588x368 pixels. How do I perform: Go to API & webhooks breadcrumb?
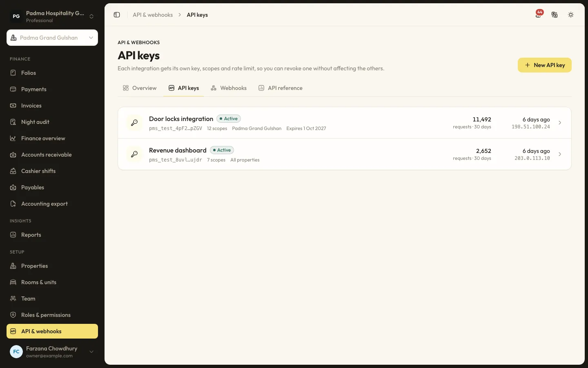pyautogui.click(x=153, y=15)
